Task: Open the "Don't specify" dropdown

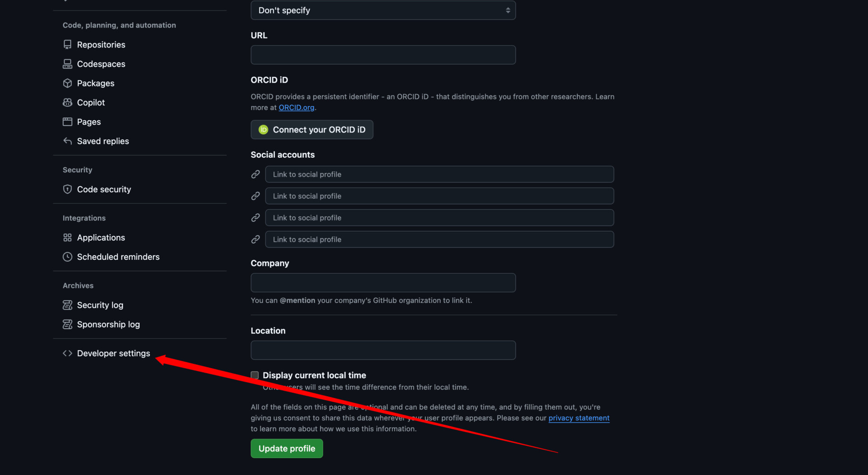Action: click(383, 10)
